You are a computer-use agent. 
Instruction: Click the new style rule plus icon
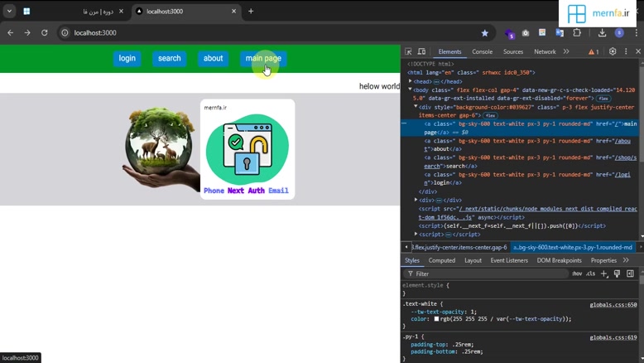[604, 273]
